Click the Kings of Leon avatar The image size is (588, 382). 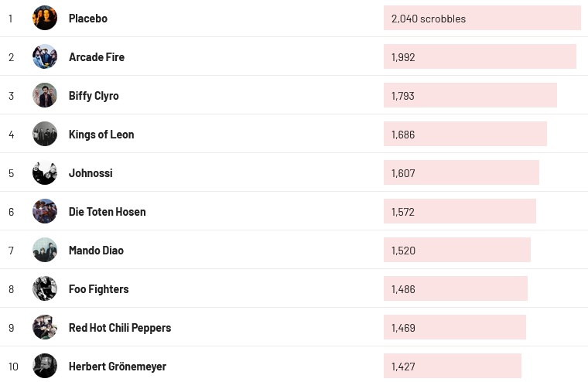click(45, 134)
